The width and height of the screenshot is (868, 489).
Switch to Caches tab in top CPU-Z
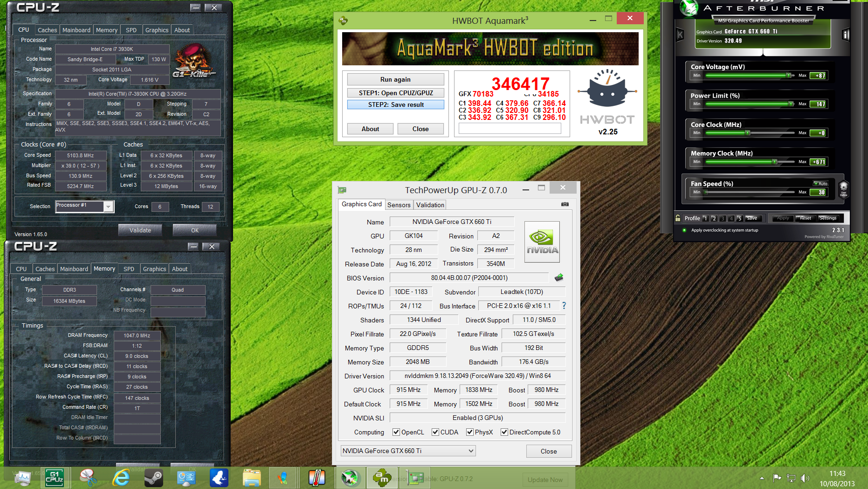coord(47,30)
